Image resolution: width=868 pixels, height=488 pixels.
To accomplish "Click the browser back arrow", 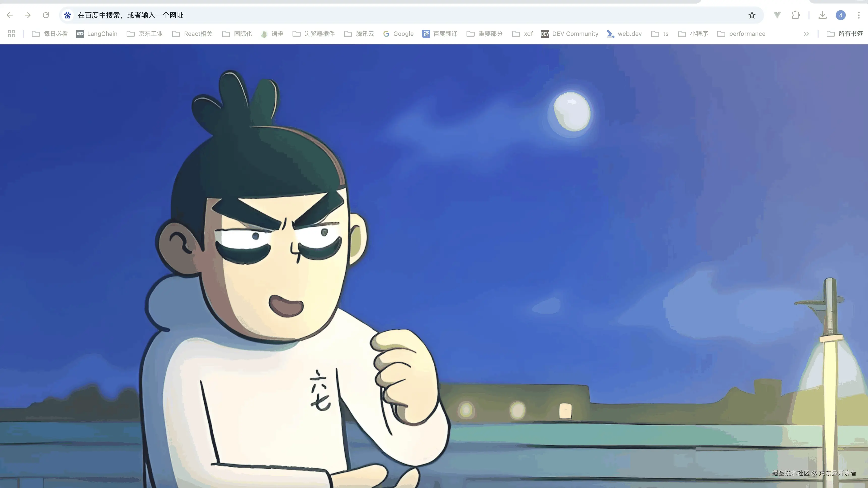I will (10, 15).
